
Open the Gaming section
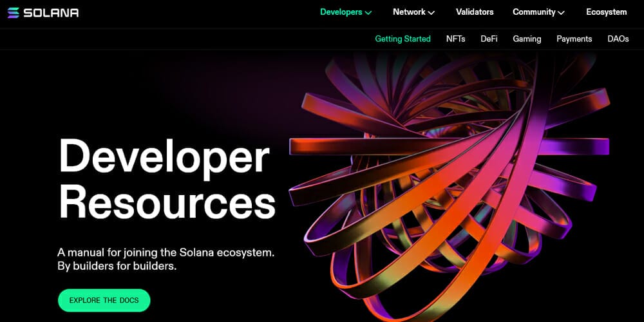tap(527, 39)
